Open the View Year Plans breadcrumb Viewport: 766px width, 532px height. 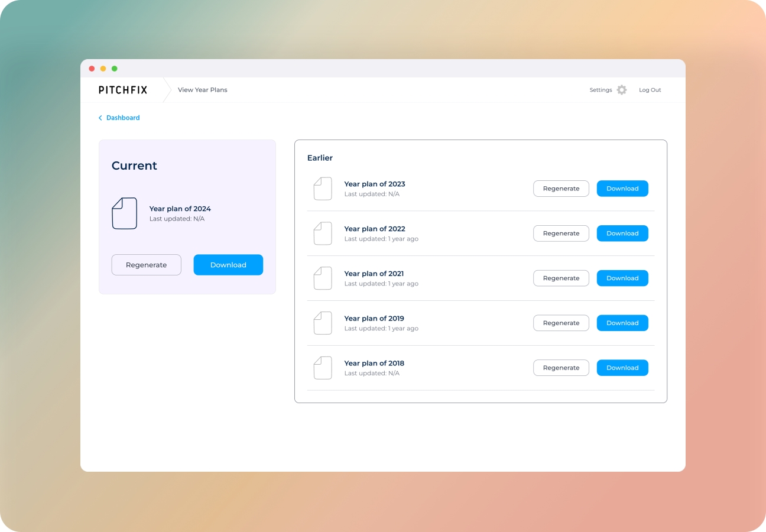202,90
